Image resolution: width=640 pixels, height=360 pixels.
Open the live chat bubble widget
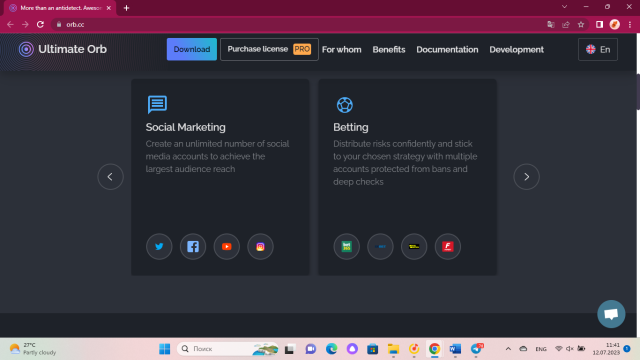(x=611, y=314)
